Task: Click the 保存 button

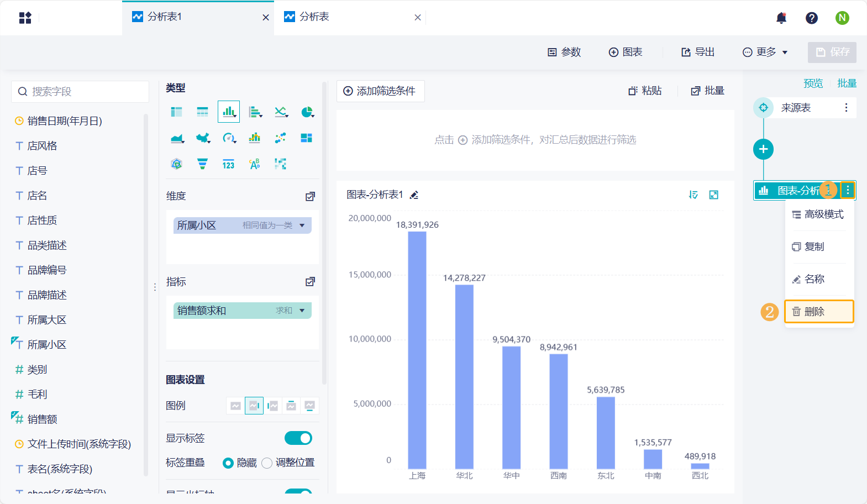Action: point(832,52)
